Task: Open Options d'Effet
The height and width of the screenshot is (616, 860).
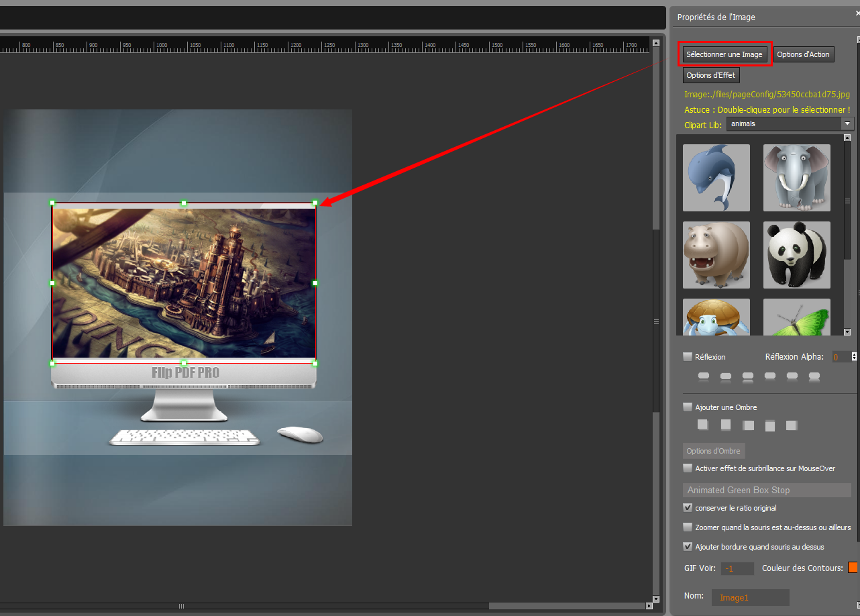Action: tap(711, 75)
